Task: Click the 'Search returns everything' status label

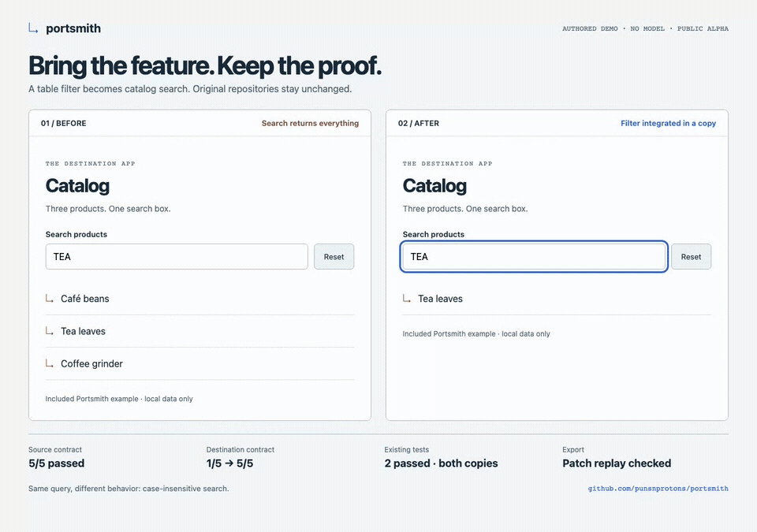Action: click(x=310, y=123)
